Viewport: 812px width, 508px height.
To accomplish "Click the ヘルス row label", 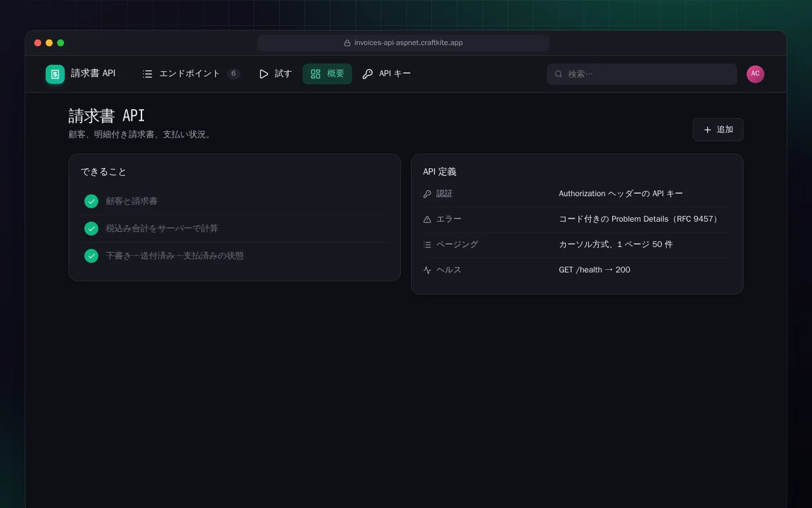I will tap(449, 270).
